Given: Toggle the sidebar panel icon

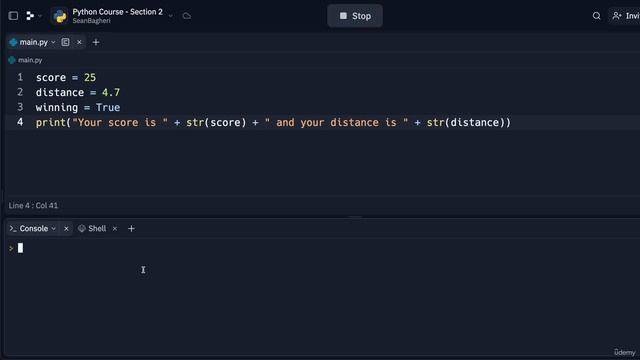Looking at the screenshot, I should point(13,16).
